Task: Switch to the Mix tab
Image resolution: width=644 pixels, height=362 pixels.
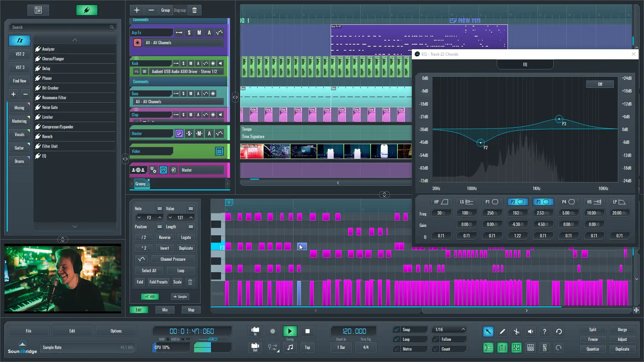Action: point(165,310)
